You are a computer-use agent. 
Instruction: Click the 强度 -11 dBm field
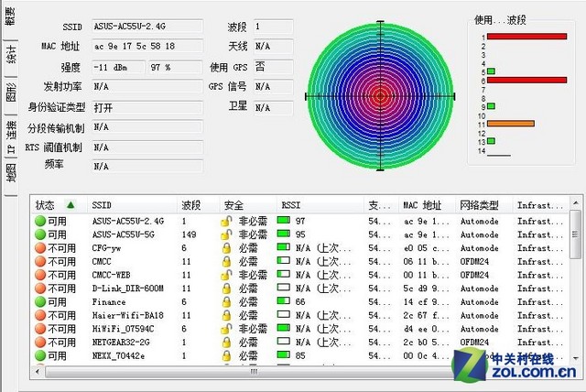[118, 68]
